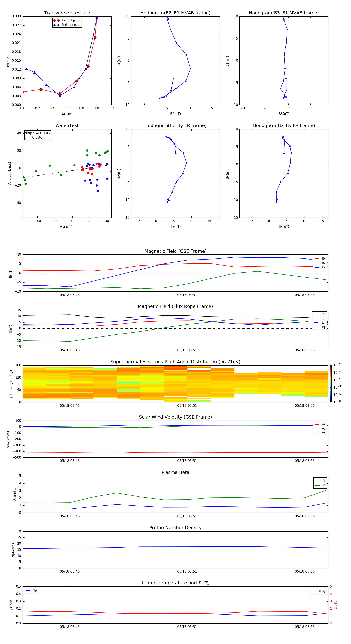Click the 'Np(#/cc)' axis label

[x=13, y=550]
